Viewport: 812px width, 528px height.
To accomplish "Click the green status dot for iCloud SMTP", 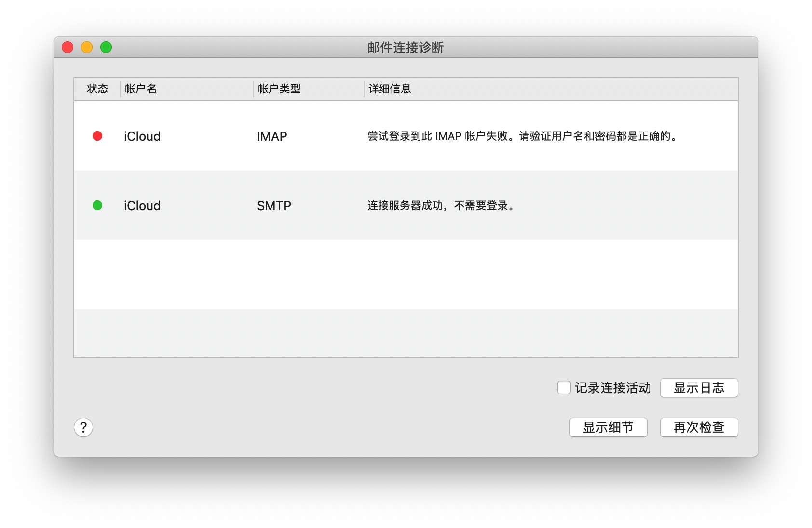I will 97,205.
